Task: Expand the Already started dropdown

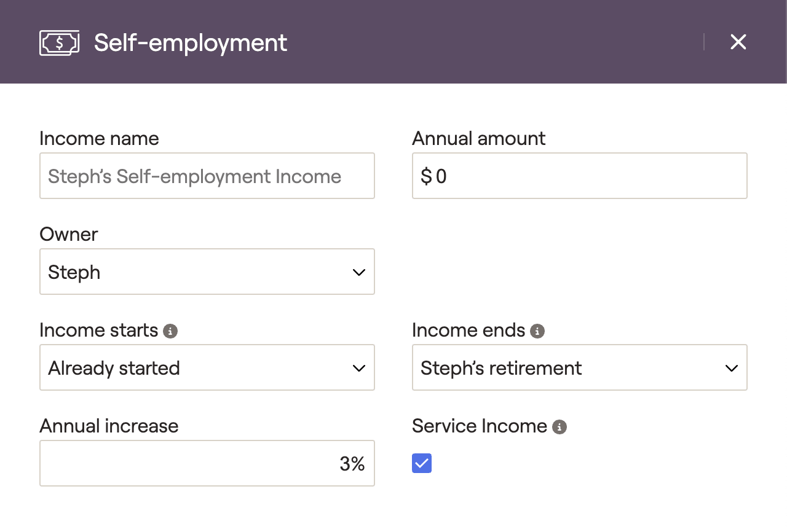Action: pos(207,367)
